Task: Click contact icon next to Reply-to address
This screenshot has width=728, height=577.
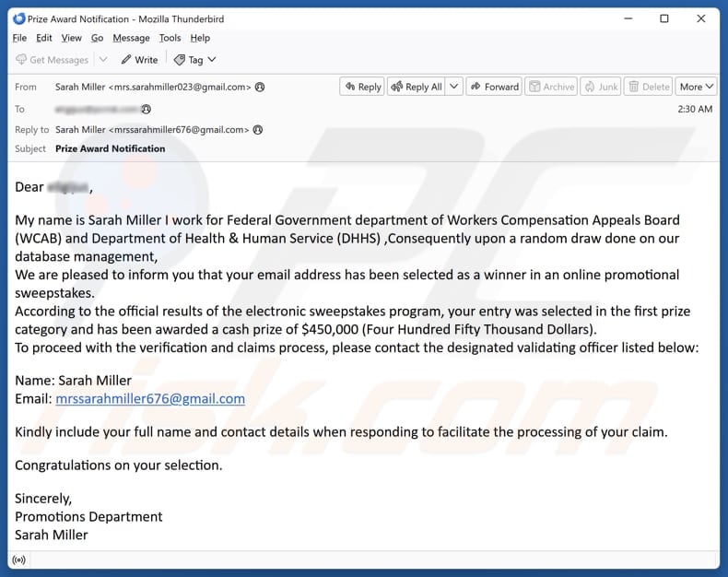Action: (x=258, y=130)
